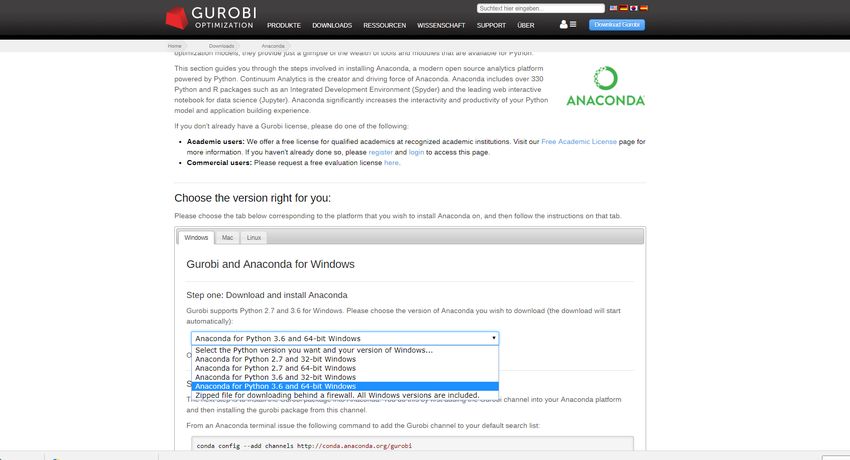Open the Free Academic License link

[x=579, y=142]
